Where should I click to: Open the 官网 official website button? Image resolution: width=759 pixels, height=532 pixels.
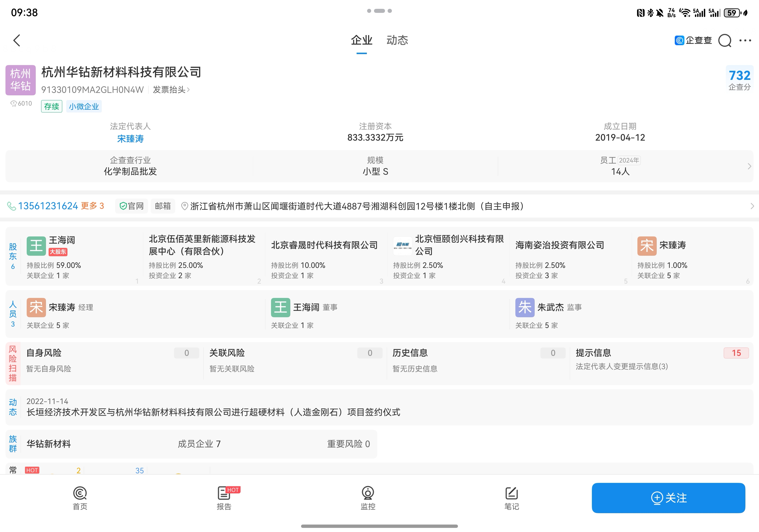(132, 206)
